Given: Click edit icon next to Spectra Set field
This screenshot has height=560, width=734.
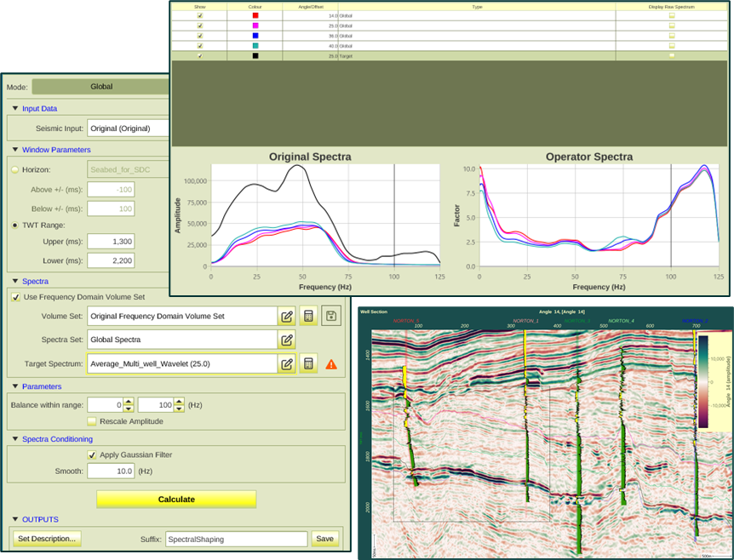Looking at the screenshot, I should [x=287, y=340].
